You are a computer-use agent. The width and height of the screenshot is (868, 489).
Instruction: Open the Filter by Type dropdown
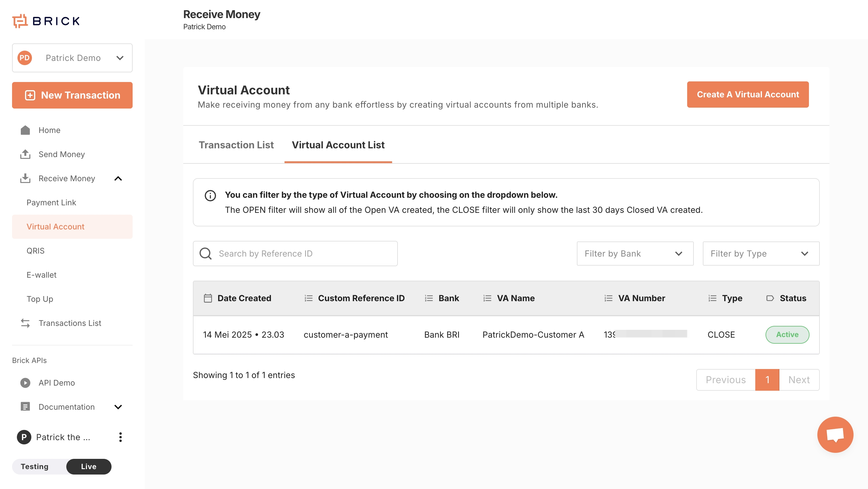[761, 254]
